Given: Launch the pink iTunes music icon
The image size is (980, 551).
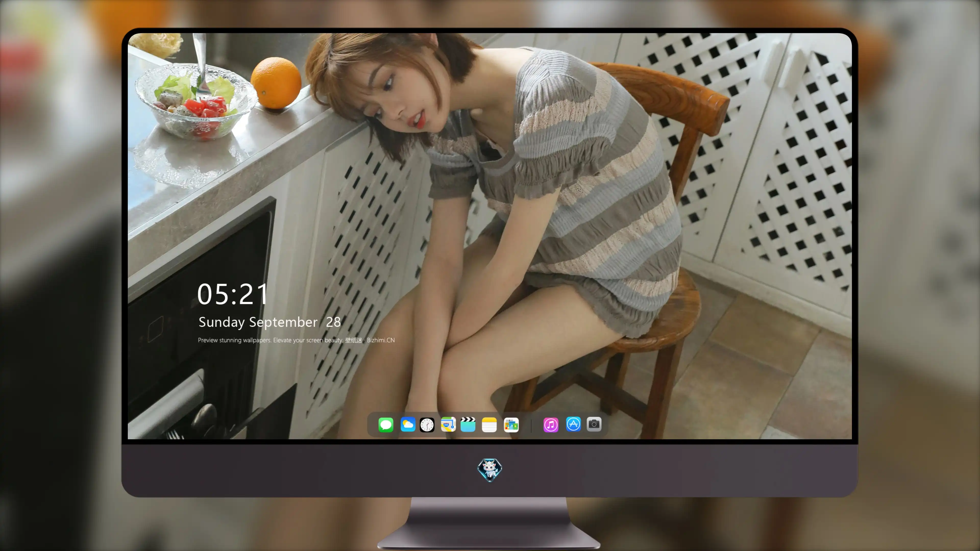Looking at the screenshot, I should click(551, 424).
